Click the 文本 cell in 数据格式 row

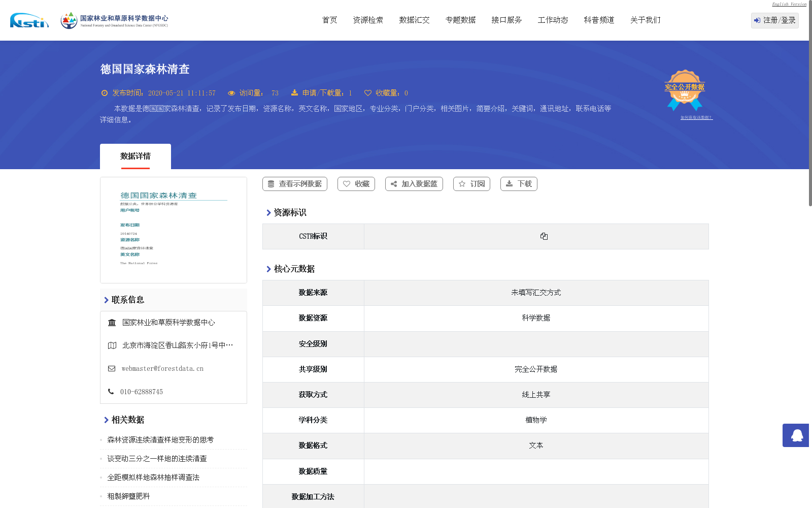(x=536, y=446)
